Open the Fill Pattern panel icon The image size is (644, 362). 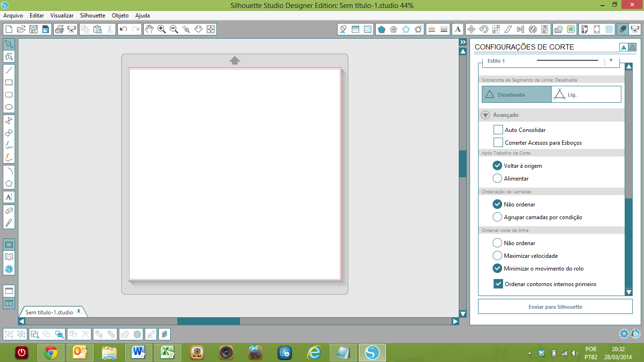368,29
